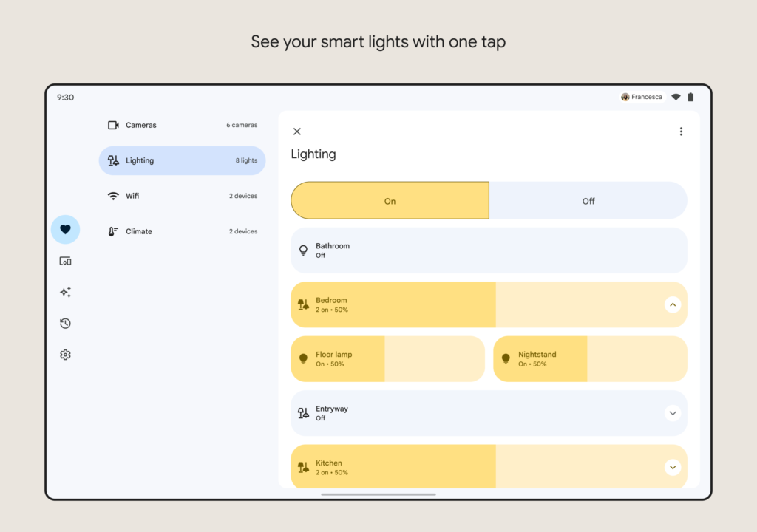Open the Settings gear in the sidebar

tap(65, 355)
